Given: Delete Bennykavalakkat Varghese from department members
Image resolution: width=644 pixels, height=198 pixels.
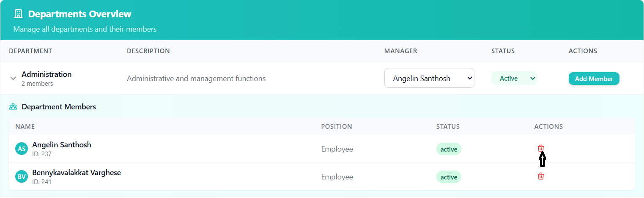Looking at the screenshot, I should click(x=540, y=176).
